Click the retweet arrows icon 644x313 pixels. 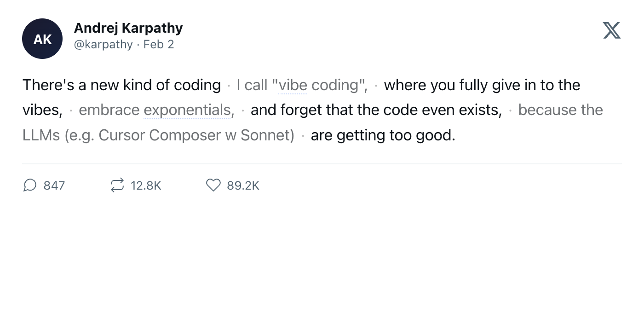tap(117, 185)
